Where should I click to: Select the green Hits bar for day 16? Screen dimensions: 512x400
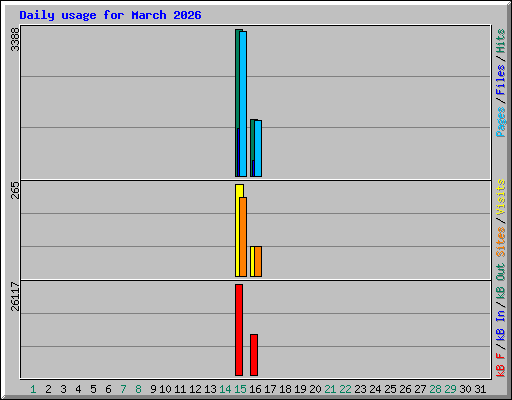[x=252, y=140]
